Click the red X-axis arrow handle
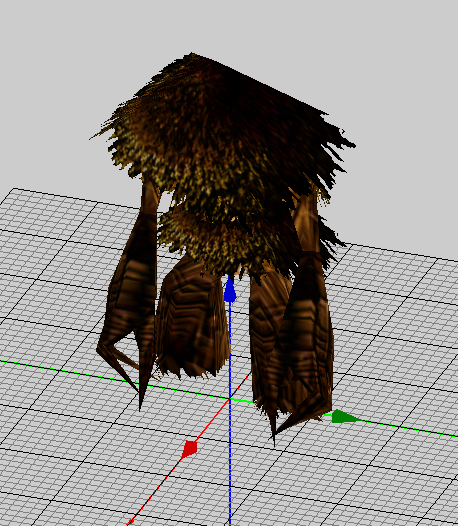This screenshot has height=526, width=458. tap(189, 450)
